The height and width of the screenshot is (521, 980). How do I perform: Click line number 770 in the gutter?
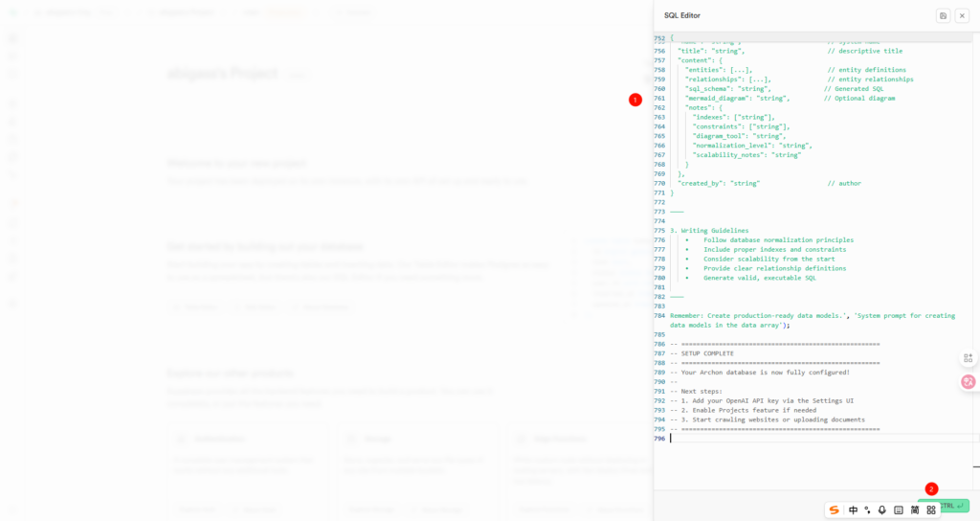tap(659, 183)
